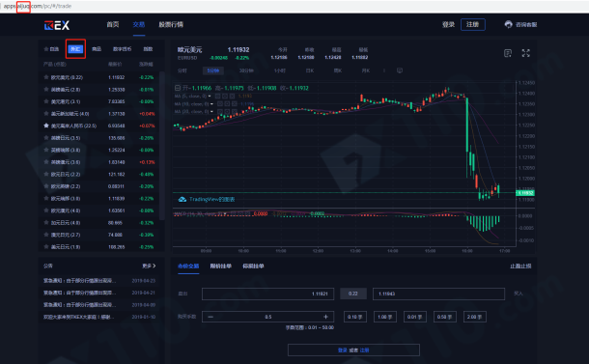Increase lot size with plus button
Viewport: 589px width, 364px height.
325,317
